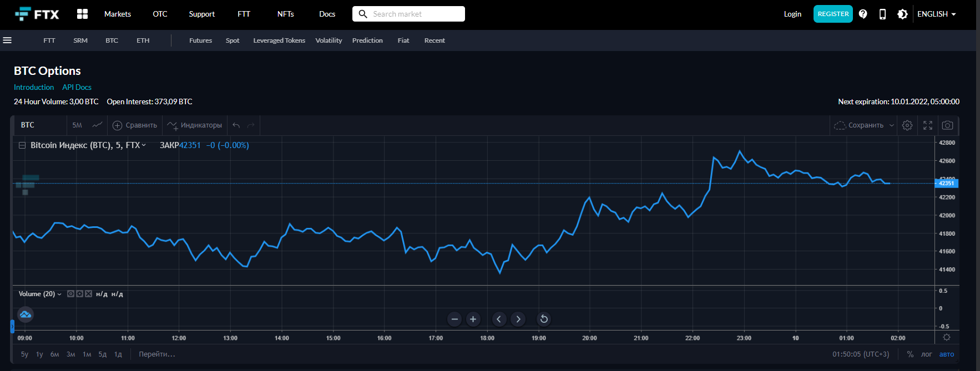Open the NFTs menu item
The image size is (980, 371).
285,14
